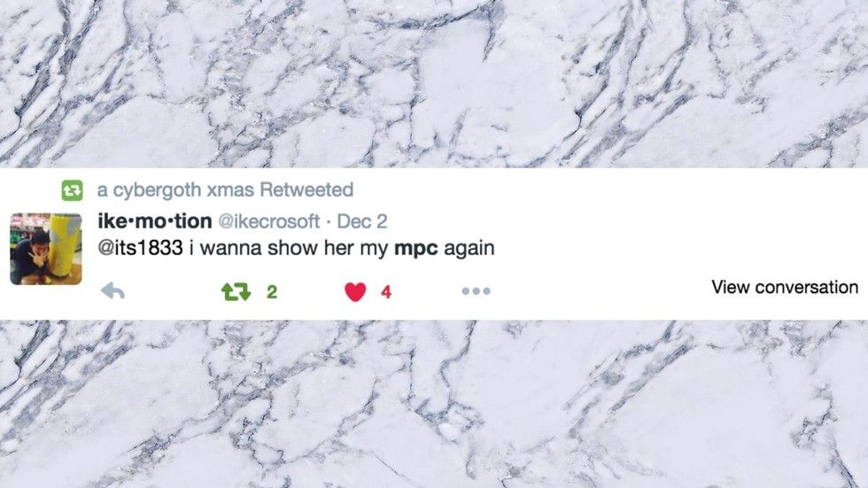
Task: Click the green Retweeted badge icon
Action: (x=72, y=190)
